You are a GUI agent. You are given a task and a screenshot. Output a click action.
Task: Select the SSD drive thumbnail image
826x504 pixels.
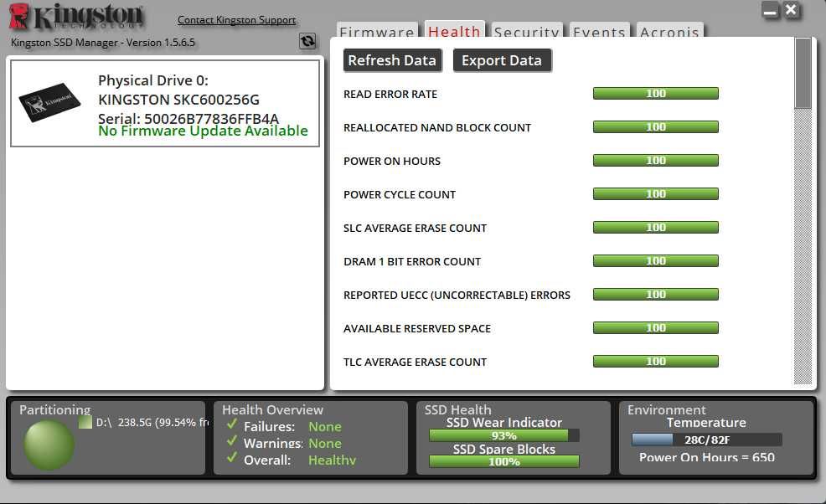coord(50,102)
